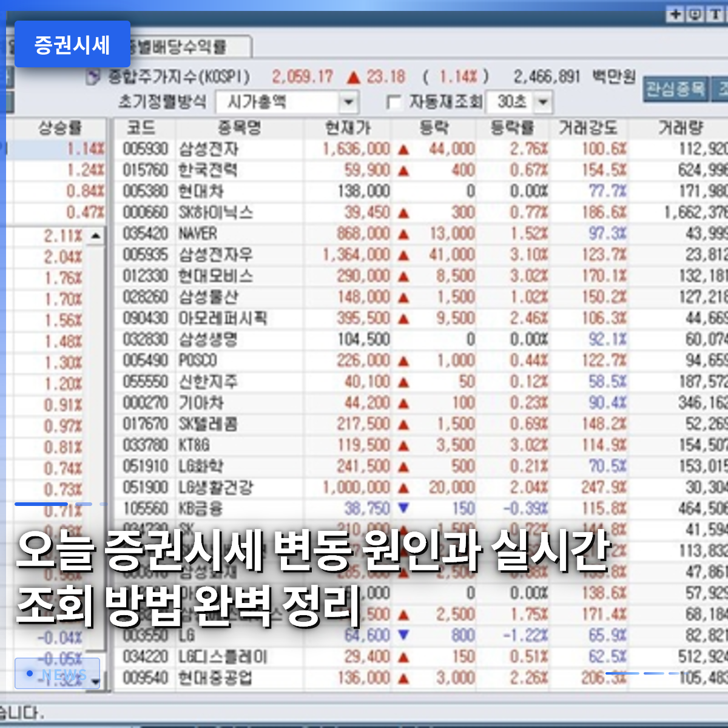Click down arrow in KB금융 row
The image size is (728, 728).
tap(403, 508)
